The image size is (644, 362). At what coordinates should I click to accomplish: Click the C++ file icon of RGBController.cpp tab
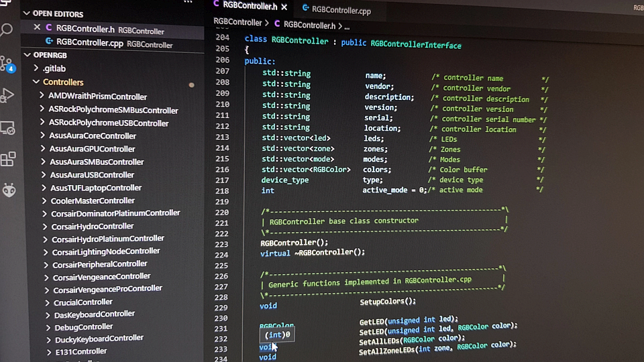(x=306, y=8)
